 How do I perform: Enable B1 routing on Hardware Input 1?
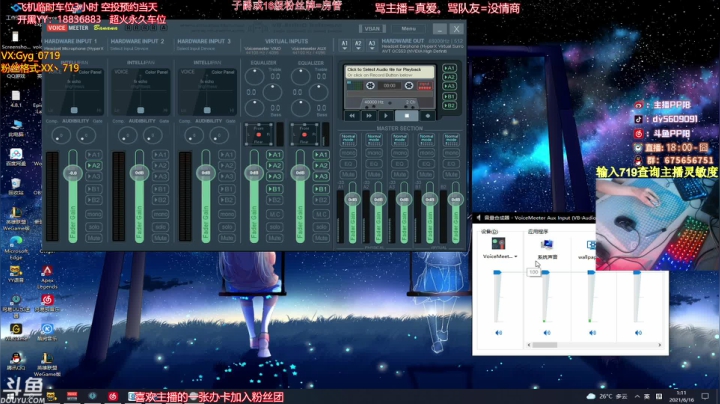point(94,189)
